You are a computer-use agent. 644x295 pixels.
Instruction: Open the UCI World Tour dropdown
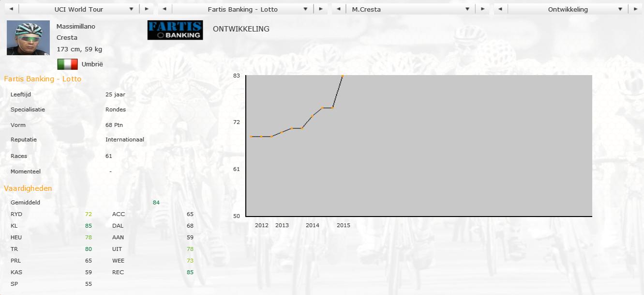tap(78, 9)
